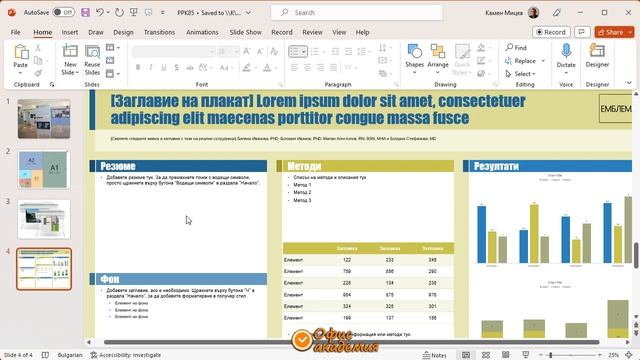Open Reuse Slides pane
640x360 pixels.
92,60
